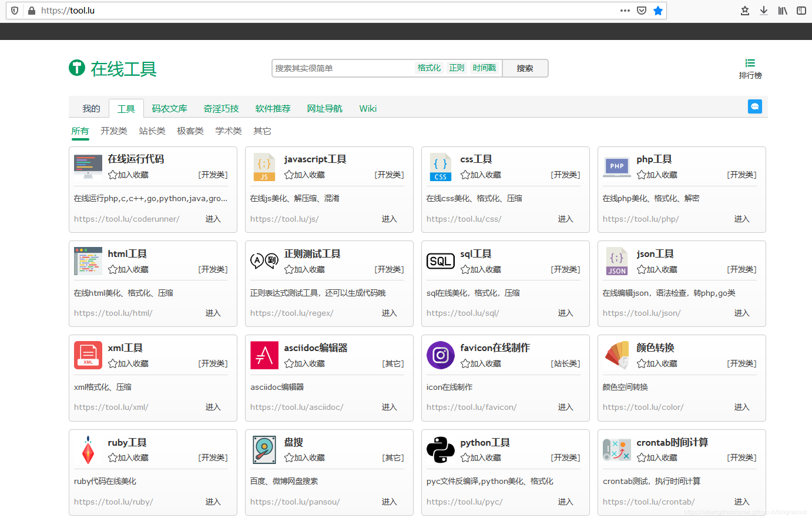Click the crontab时间计算 icon
Screen dimensions: 812x521
click(617, 450)
